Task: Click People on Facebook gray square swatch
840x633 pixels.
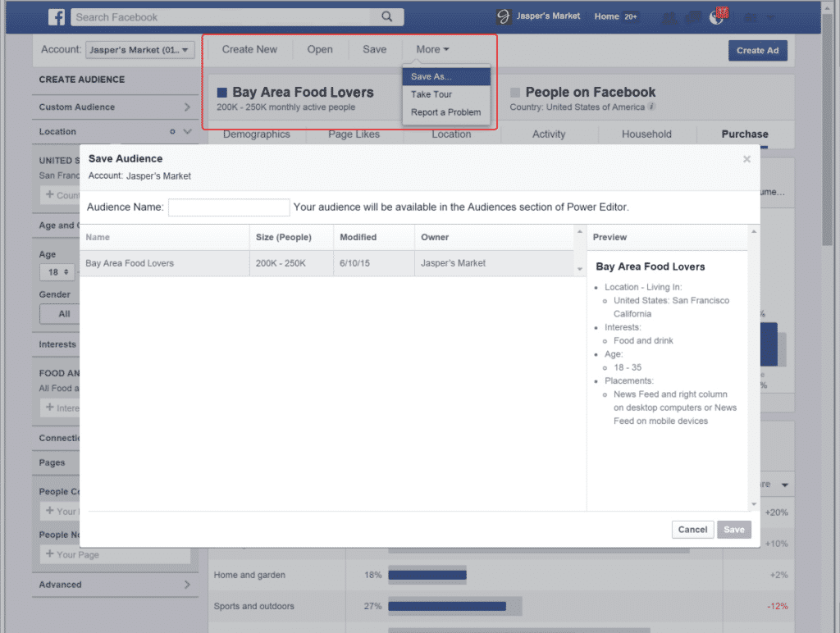Action: point(515,93)
